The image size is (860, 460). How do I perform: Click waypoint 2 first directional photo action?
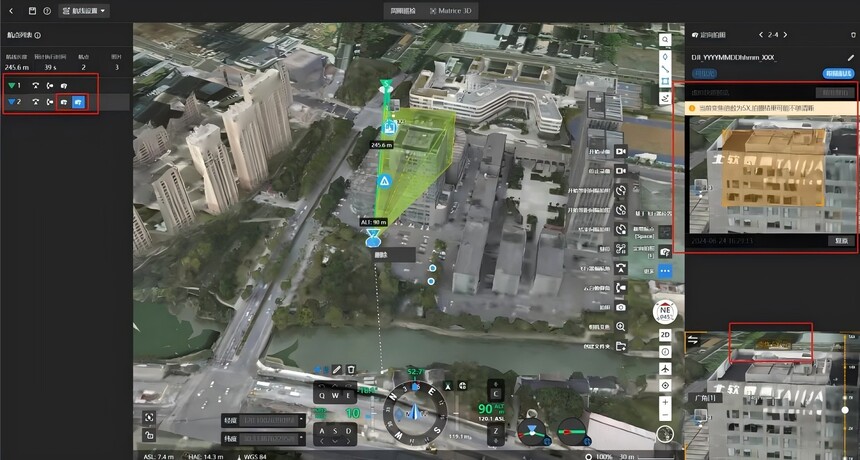tap(64, 102)
